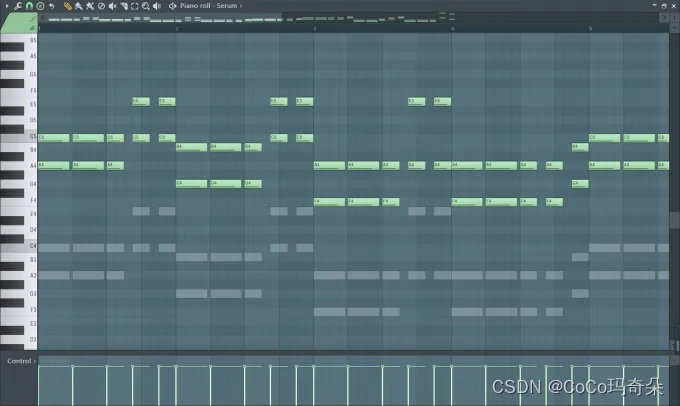Select the G4 note just before bar 5

(580, 184)
